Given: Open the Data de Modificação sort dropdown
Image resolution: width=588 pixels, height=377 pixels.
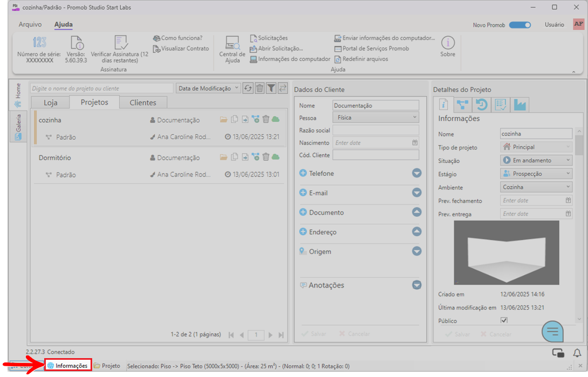Looking at the screenshot, I should (208, 88).
